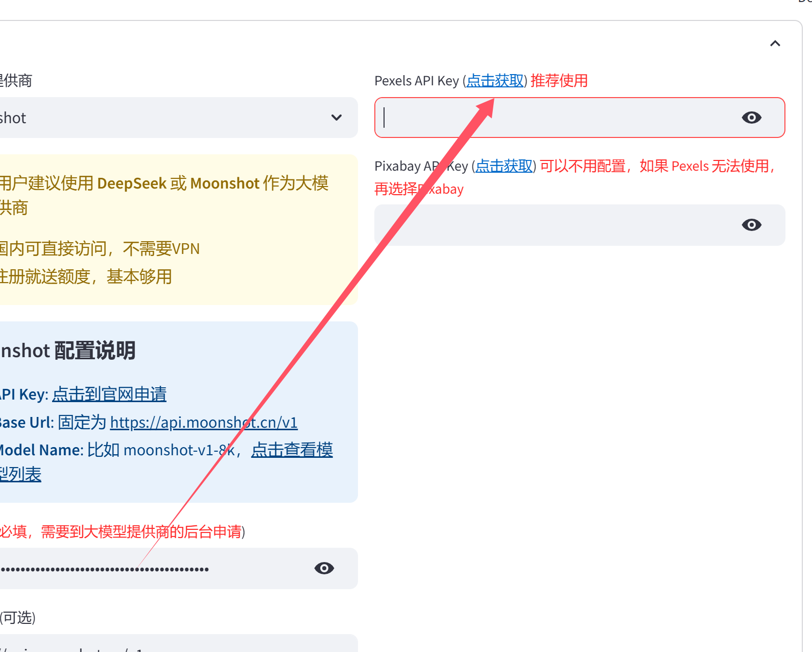812x652 pixels.
Task: Open the Pixabay 点击获取 link
Action: coord(504,166)
